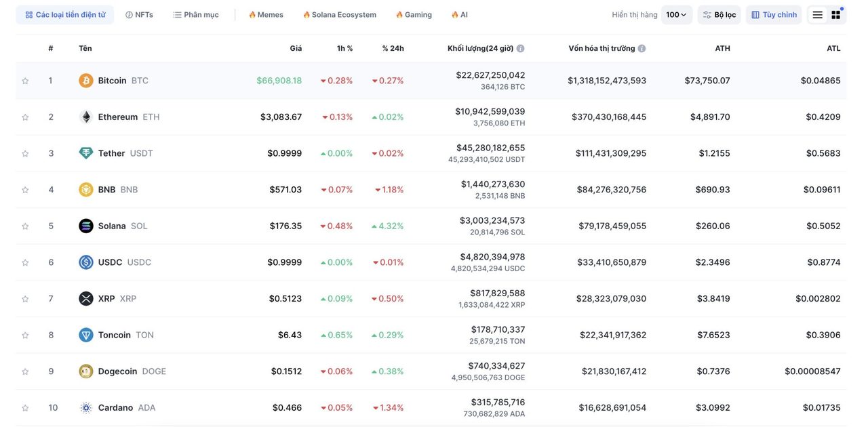Switch to grid view layout icon
This screenshot has height=427, width=868.
(836, 15)
